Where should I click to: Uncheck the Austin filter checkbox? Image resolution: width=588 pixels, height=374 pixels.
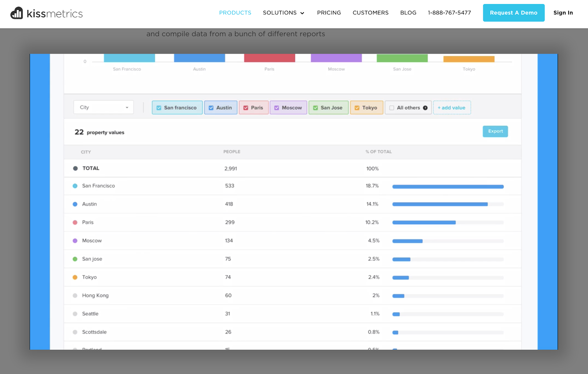(211, 108)
